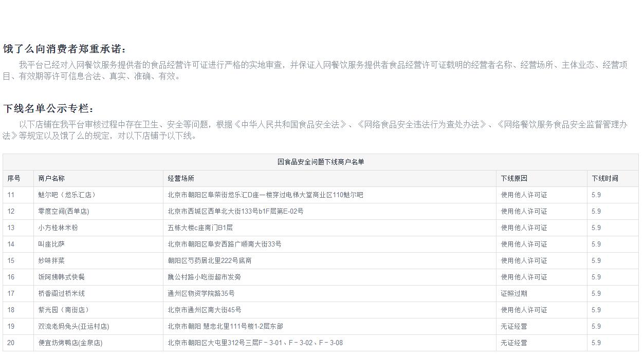The height and width of the screenshot is (358, 644).
Task: Select merchant name 桥香阁过桥米线
Action: click(61, 293)
